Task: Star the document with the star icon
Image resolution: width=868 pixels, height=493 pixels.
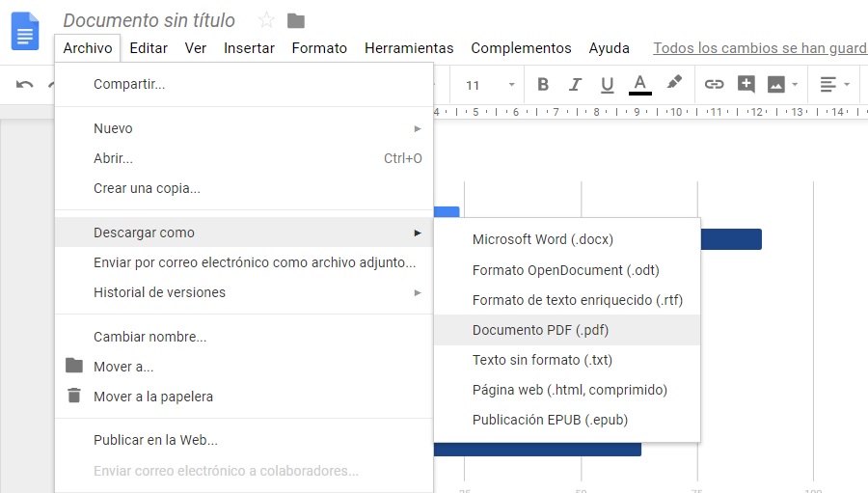Action: point(267,20)
